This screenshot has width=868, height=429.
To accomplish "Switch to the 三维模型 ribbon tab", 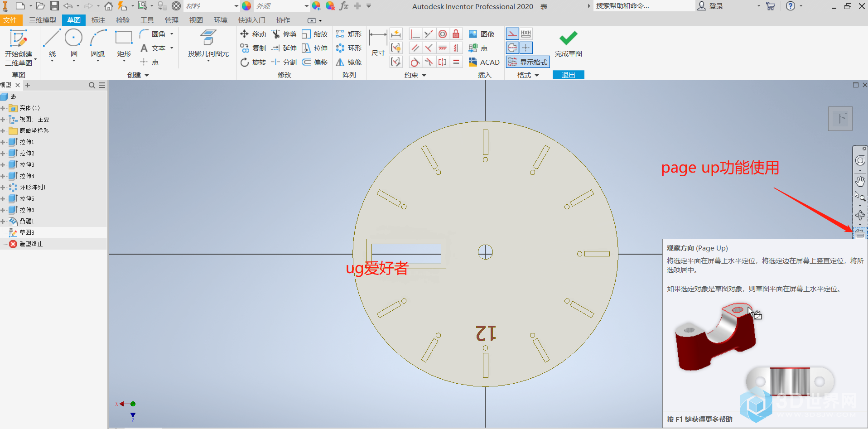I will [x=43, y=20].
